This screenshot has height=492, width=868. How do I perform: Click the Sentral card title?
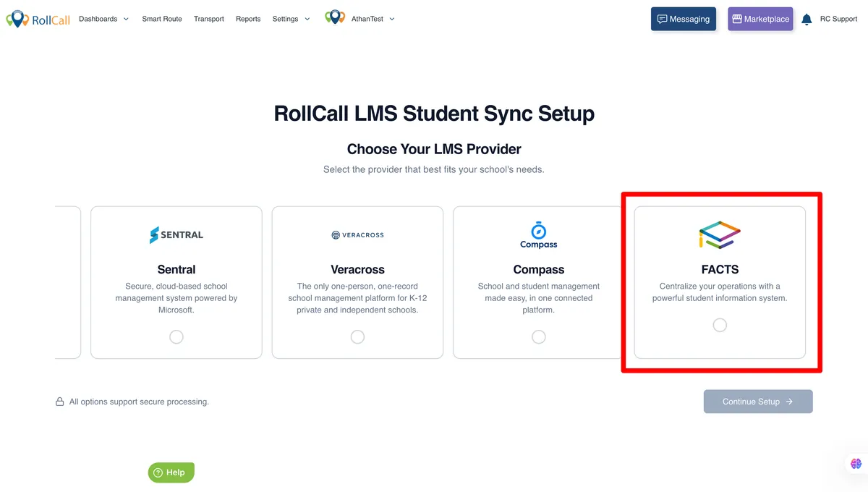176,270
